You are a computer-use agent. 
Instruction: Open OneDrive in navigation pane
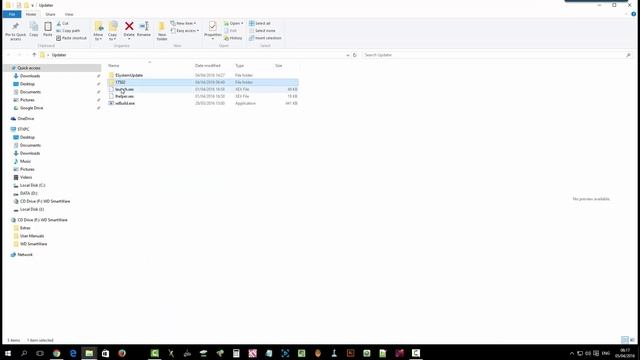click(26, 119)
